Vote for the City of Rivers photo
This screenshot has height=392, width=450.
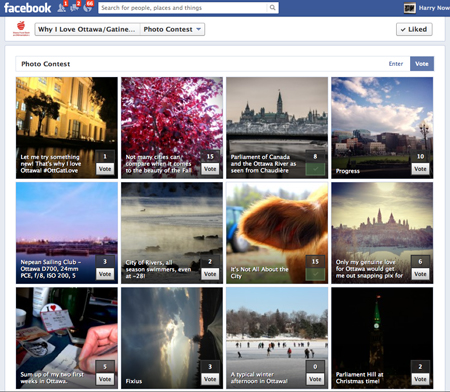(210, 274)
